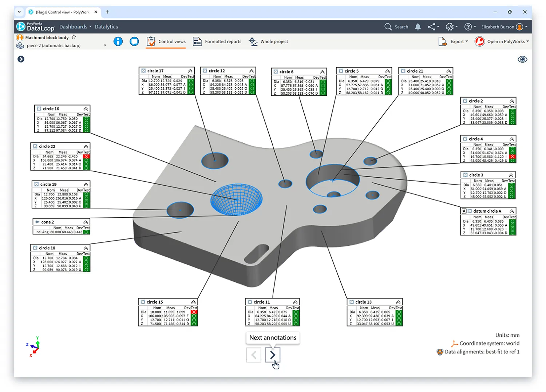
Task: Switch to Formatted reports view
Action: pyautogui.click(x=217, y=41)
